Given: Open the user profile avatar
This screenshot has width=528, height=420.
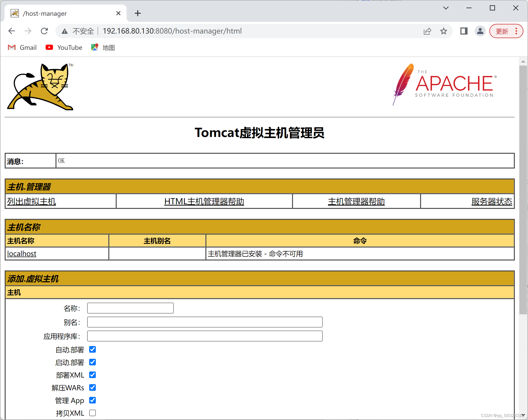Looking at the screenshot, I should pos(480,31).
